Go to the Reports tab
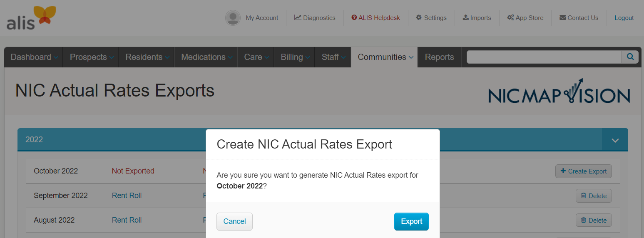This screenshot has height=238, width=644. coord(439,57)
